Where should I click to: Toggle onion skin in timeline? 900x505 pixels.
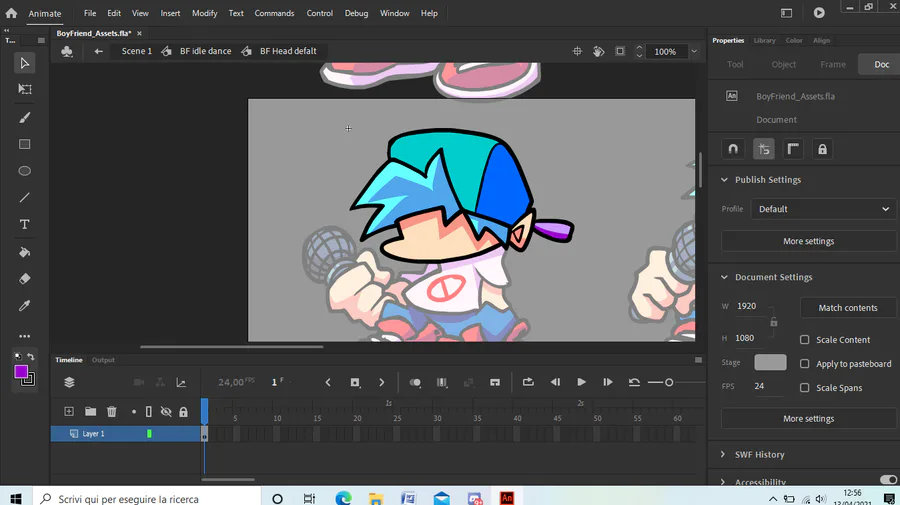(x=415, y=382)
